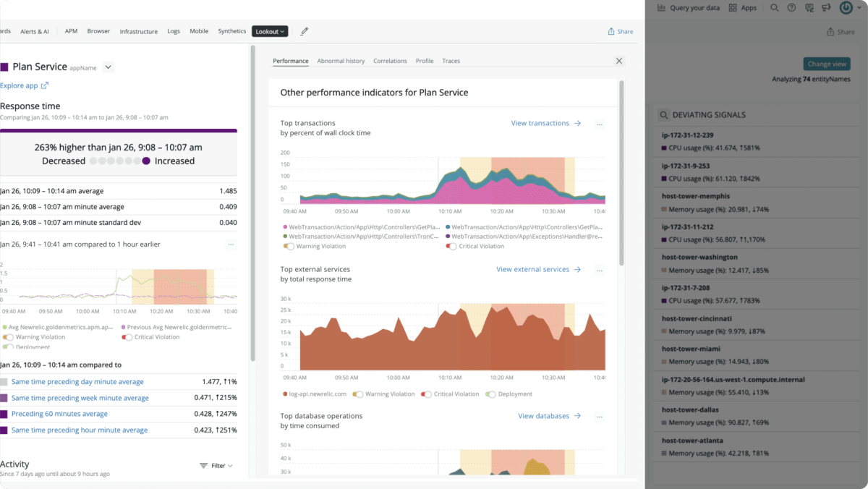Select the Performance tab
Viewport: 868px width, 489px height.
click(291, 61)
